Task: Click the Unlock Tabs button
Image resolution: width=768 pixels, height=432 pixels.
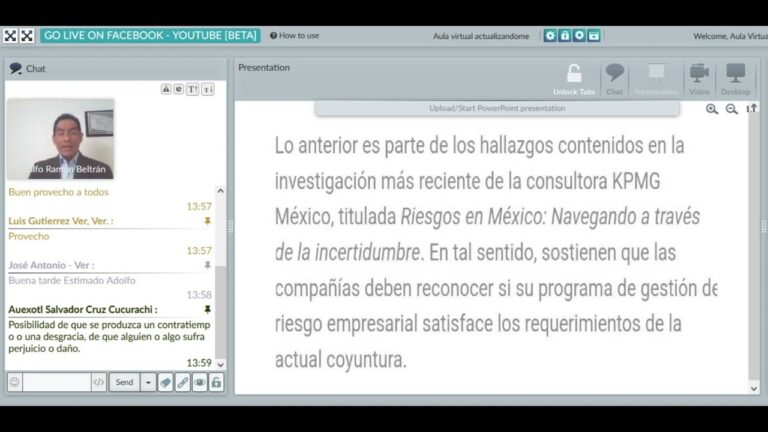Action: click(574, 79)
